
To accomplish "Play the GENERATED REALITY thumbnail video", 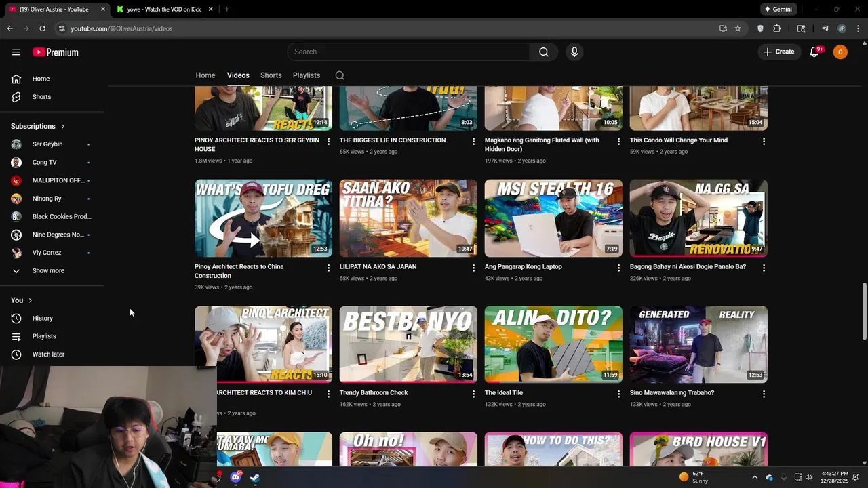I will point(698,344).
